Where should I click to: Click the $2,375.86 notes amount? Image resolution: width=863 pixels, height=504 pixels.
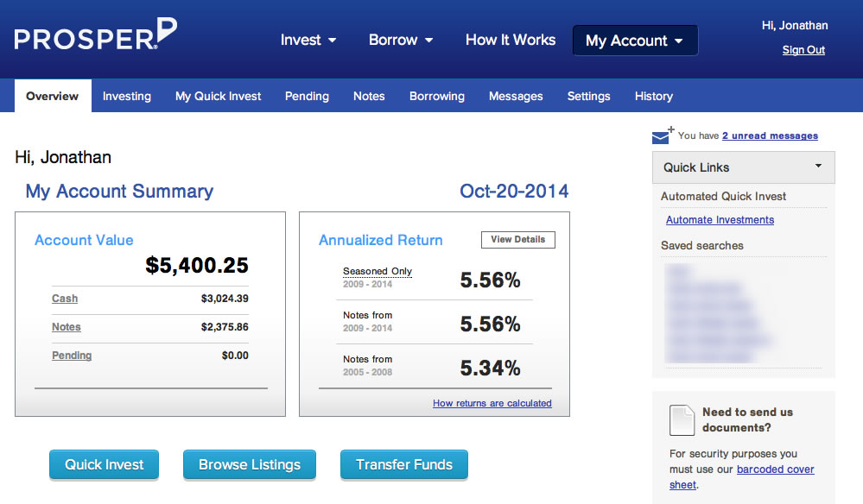pyautogui.click(x=225, y=327)
